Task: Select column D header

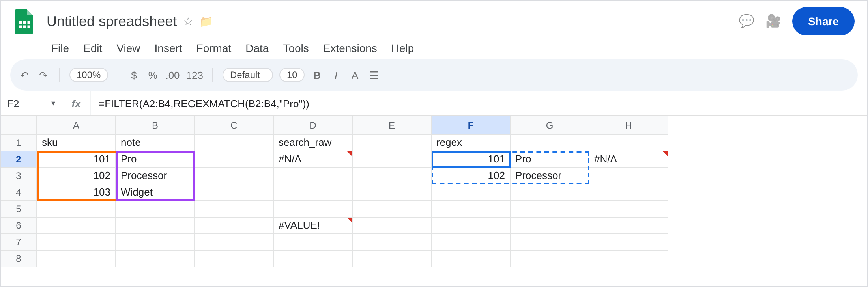Action: click(x=313, y=125)
